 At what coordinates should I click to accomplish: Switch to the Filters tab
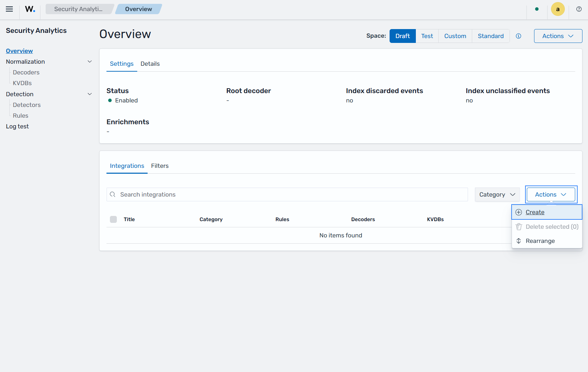[160, 166]
